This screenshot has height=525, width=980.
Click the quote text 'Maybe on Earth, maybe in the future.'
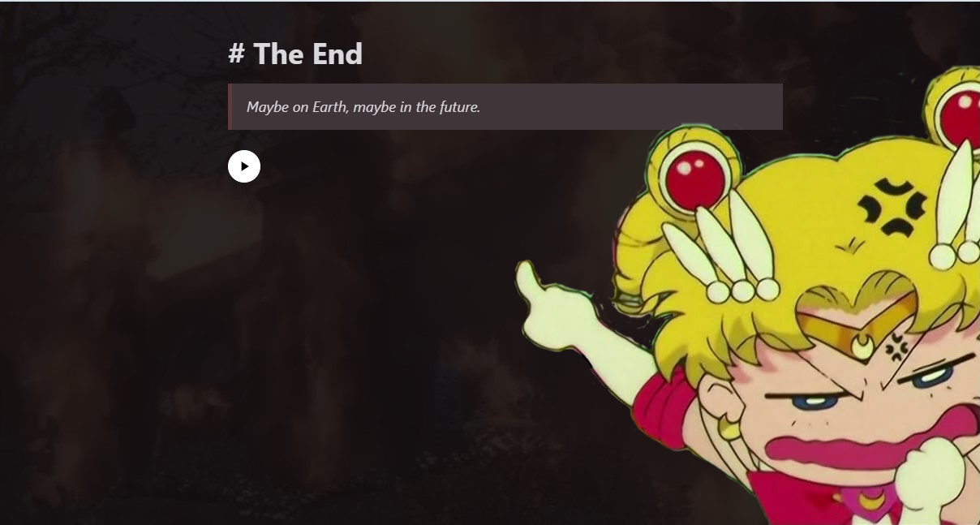tap(363, 106)
